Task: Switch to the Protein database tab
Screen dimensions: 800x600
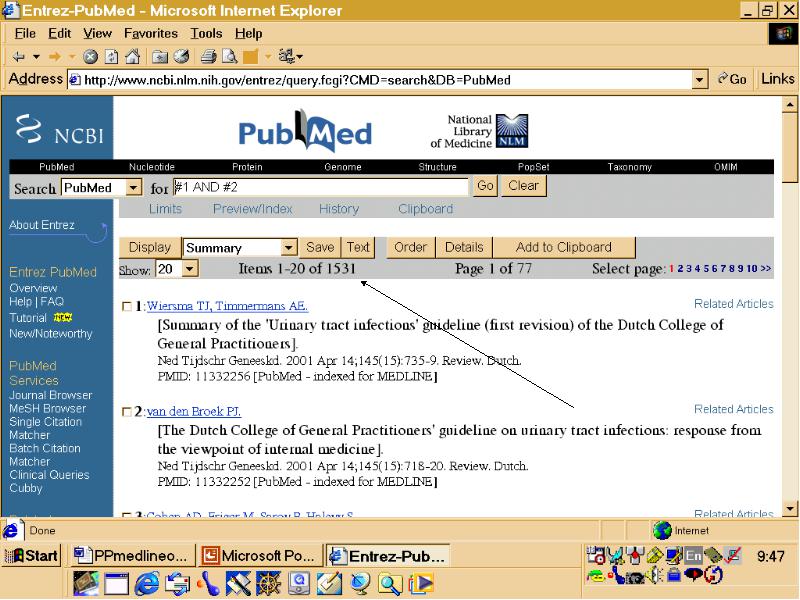Action: click(247, 167)
